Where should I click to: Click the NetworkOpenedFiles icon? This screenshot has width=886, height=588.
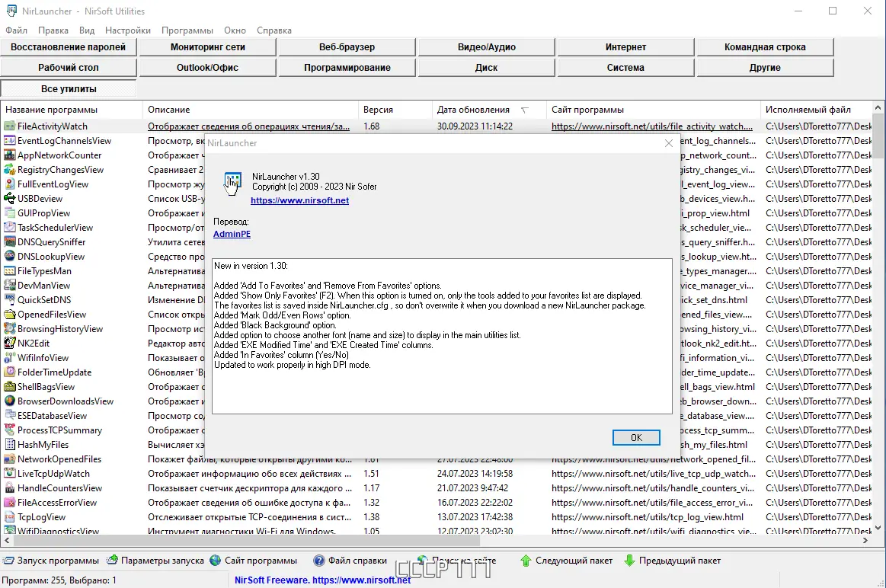(10, 459)
